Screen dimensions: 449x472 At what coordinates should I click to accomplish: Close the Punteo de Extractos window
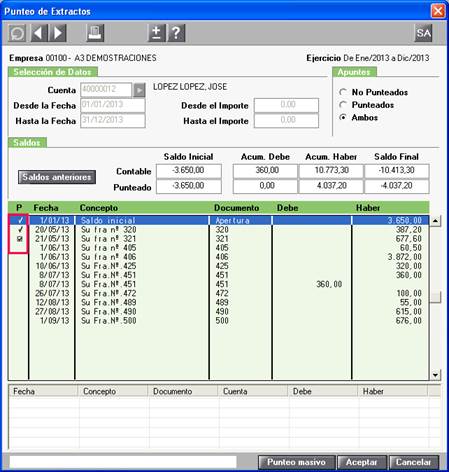[x=438, y=11]
